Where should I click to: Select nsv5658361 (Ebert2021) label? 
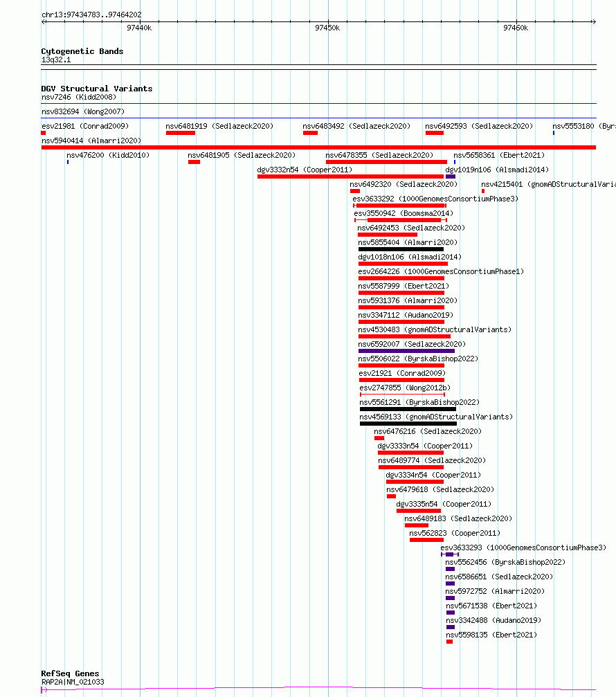click(499, 155)
